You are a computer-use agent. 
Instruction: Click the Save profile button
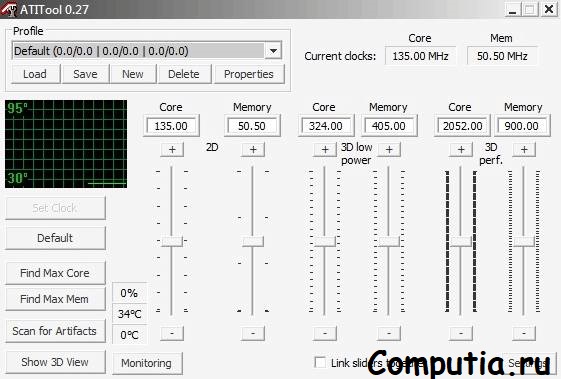pyautogui.click(x=86, y=74)
